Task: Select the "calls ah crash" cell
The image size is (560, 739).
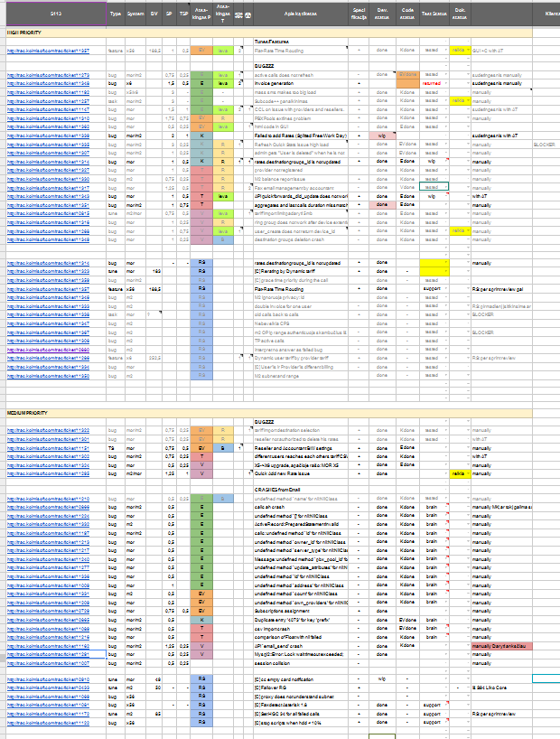Action: pyautogui.click(x=301, y=507)
